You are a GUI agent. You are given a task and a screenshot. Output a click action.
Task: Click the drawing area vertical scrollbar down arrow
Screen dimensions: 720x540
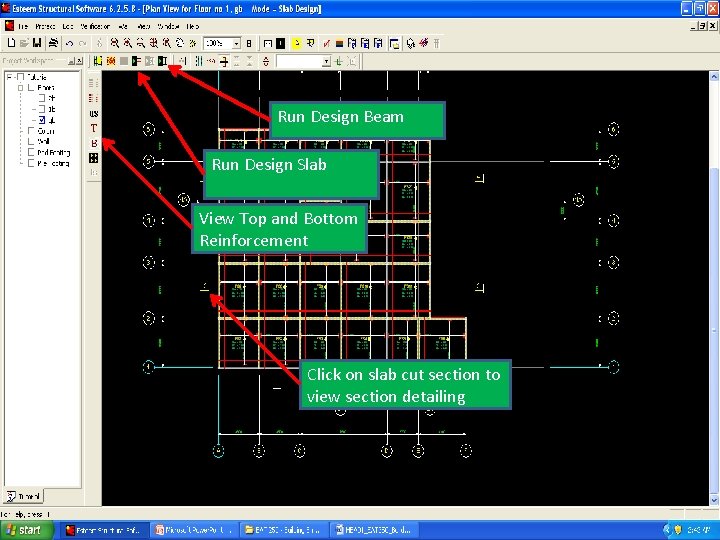coord(714,500)
